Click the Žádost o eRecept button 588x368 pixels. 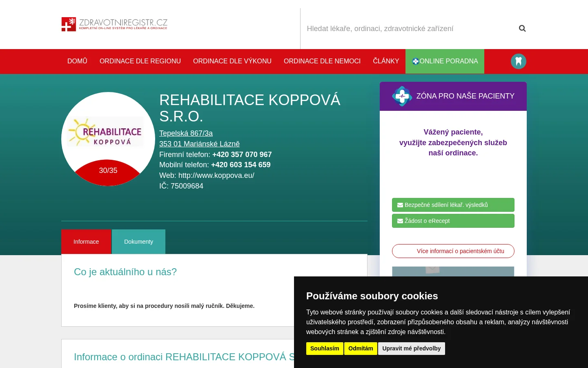point(453,221)
